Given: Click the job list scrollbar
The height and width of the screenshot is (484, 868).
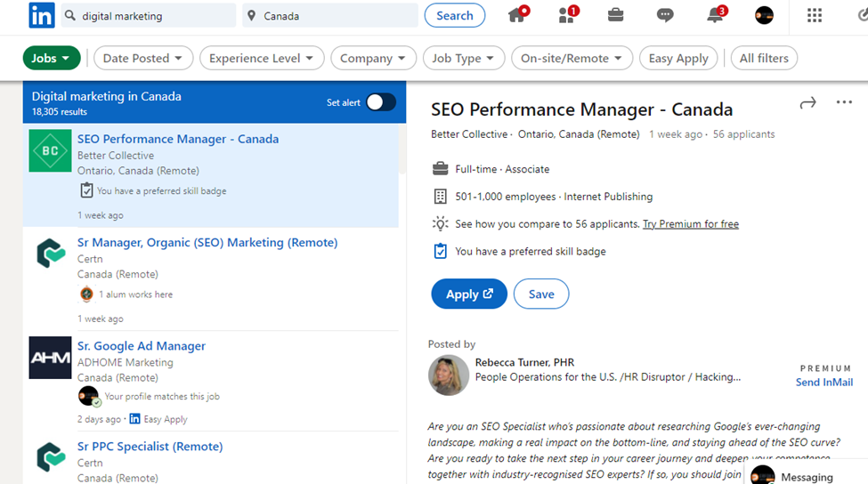Looking at the screenshot, I should tap(402, 149).
